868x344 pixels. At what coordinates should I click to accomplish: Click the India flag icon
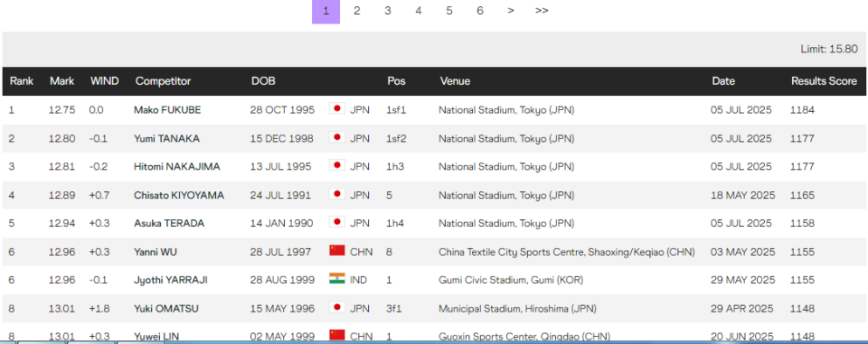pyautogui.click(x=336, y=278)
